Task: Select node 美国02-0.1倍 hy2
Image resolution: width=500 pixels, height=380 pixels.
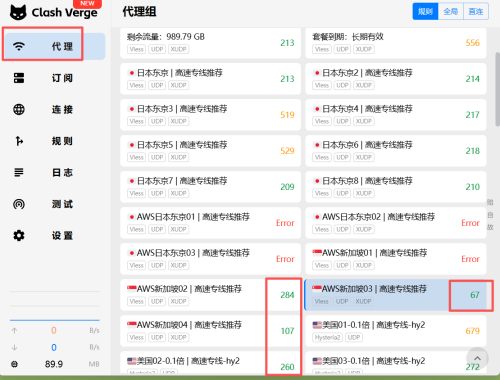Action: 210,362
